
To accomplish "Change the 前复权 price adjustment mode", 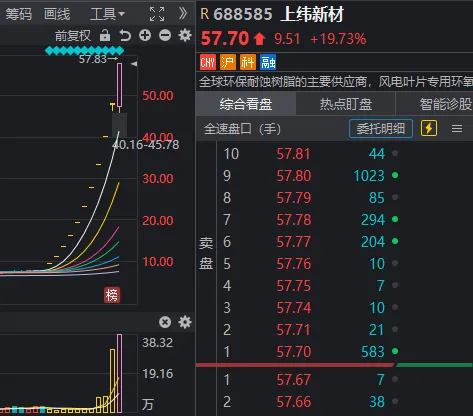I will [x=73, y=35].
